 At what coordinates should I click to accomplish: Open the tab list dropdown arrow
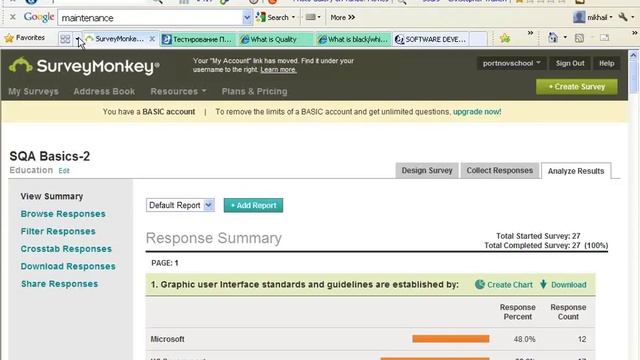click(x=77, y=39)
